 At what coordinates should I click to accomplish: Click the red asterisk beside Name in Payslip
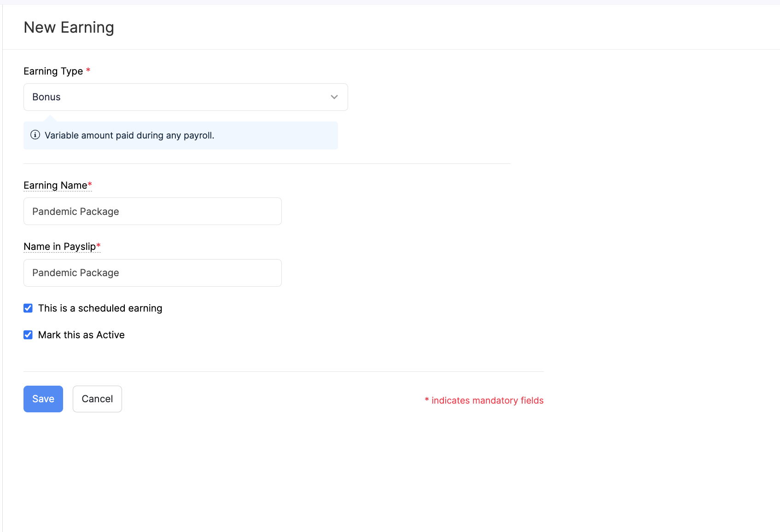pos(99,246)
